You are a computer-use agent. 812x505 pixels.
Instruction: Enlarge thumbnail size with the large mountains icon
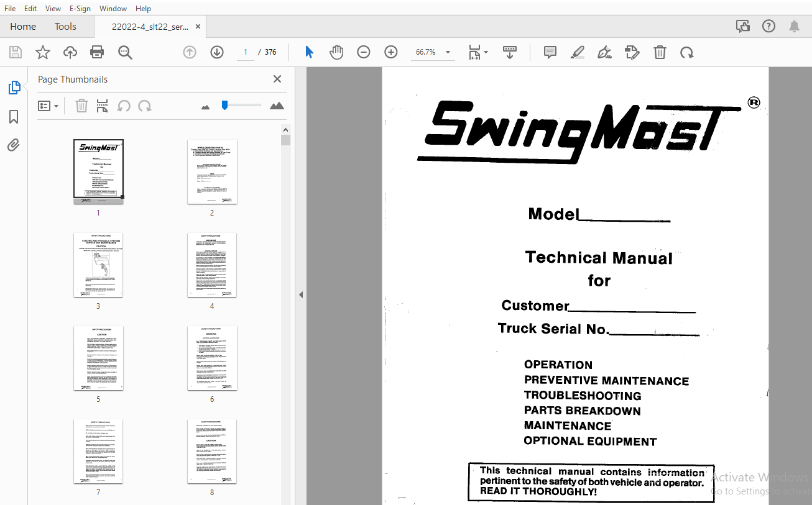tap(277, 106)
